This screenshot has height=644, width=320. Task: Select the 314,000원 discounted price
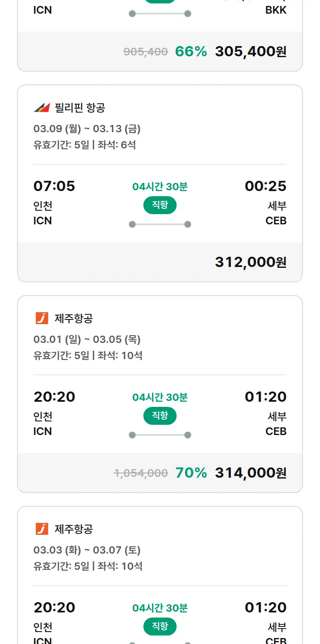[x=250, y=473]
